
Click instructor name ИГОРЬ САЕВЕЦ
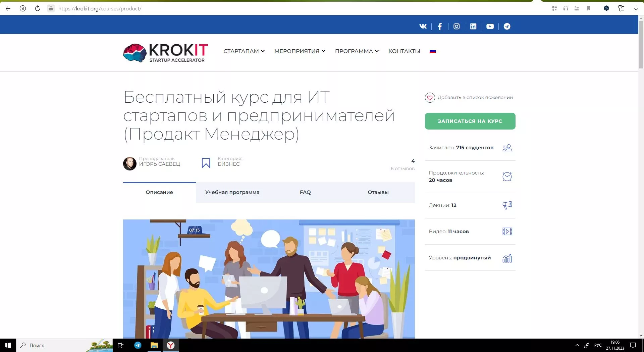pos(160,164)
